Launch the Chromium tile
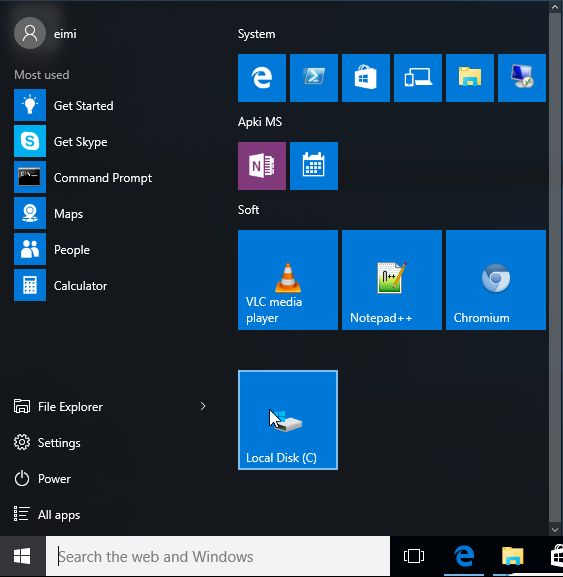The image size is (563, 577). click(x=496, y=280)
